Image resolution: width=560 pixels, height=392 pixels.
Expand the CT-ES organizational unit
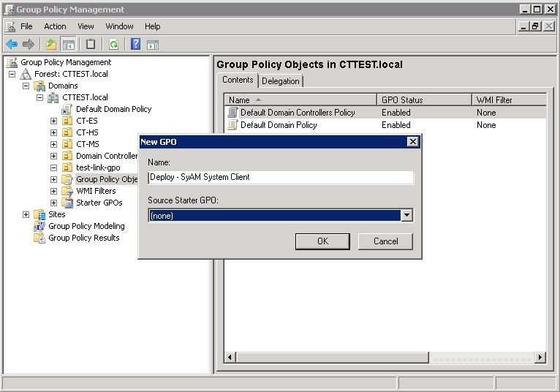click(x=53, y=121)
